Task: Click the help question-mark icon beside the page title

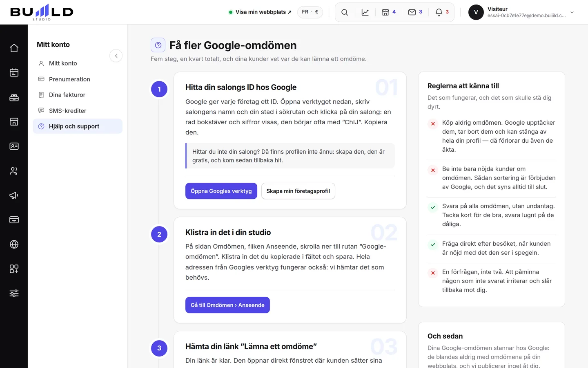Action: coord(158,45)
